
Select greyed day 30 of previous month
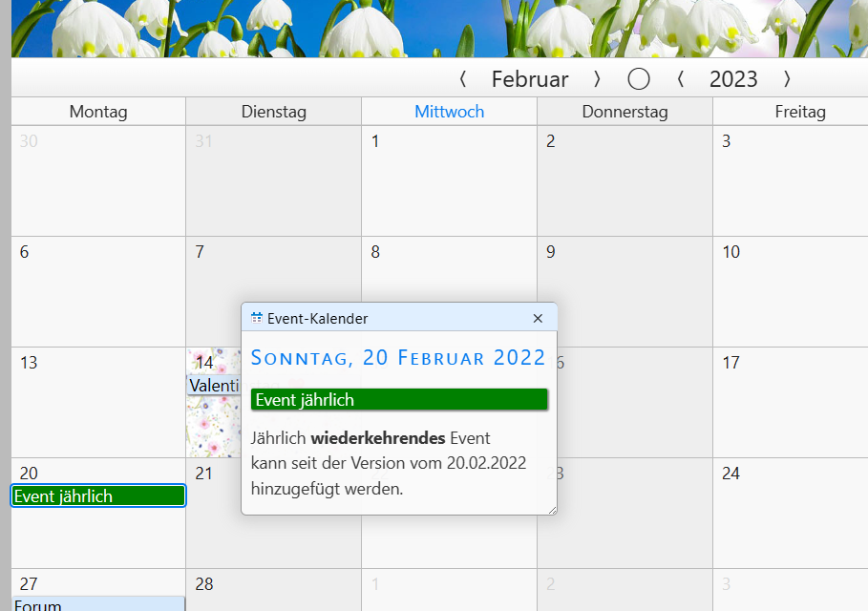click(98, 181)
